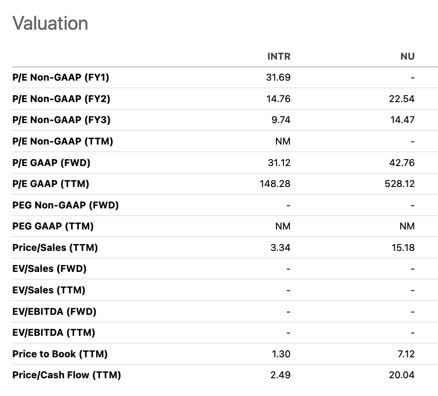
Task: Open the Price/Cash Flow (TTM) metric
Action: point(67,375)
